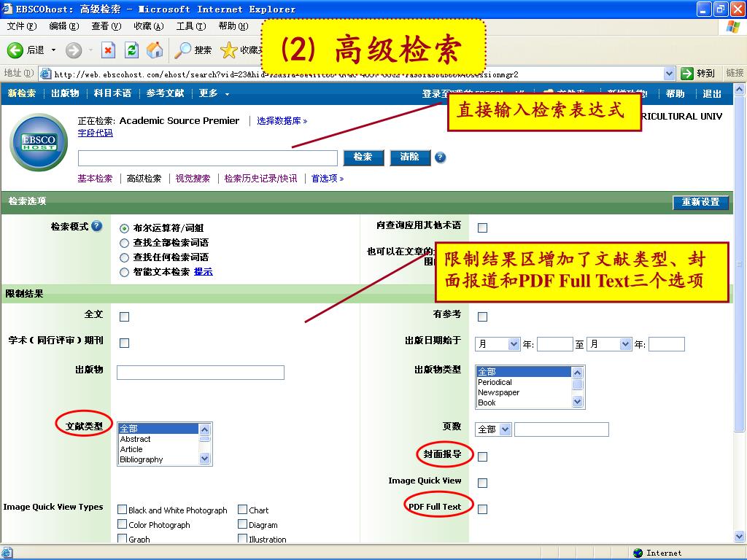Check the 全文 checkbox

pyautogui.click(x=124, y=316)
